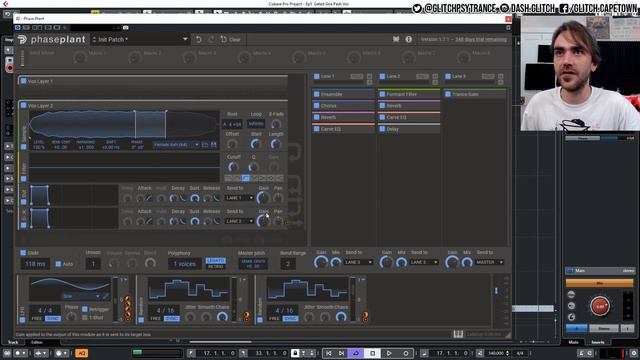Open Lane 1 Send to LANE 3 dropdown
The height and width of the screenshot is (360, 640).
click(x=358, y=262)
